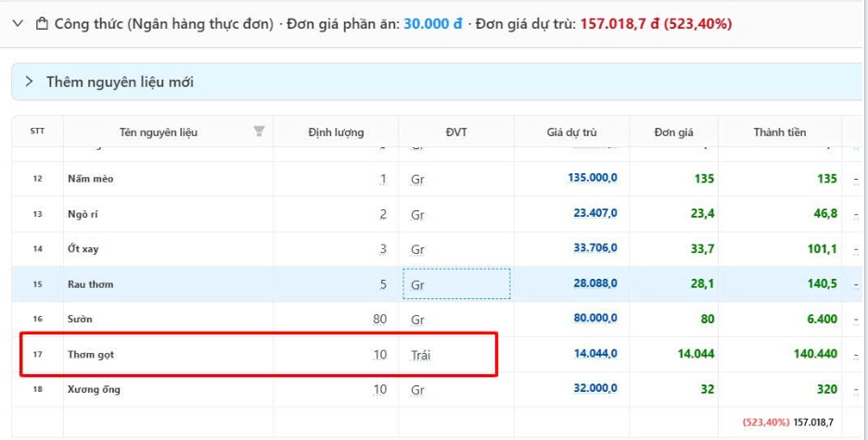Open ĐVT unit Gr for Xương ống
Screen dimensions: 868x440
coord(417,390)
